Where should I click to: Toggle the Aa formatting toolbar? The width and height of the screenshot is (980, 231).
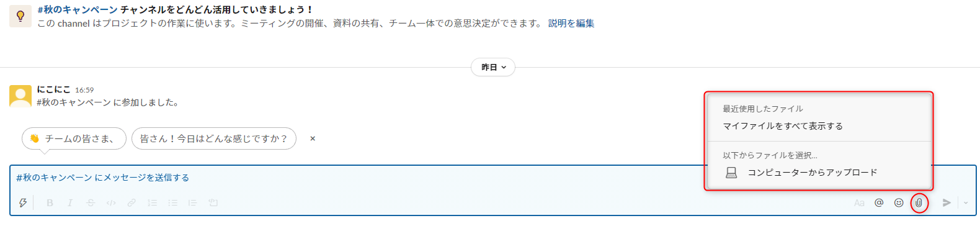click(x=859, y=202)
